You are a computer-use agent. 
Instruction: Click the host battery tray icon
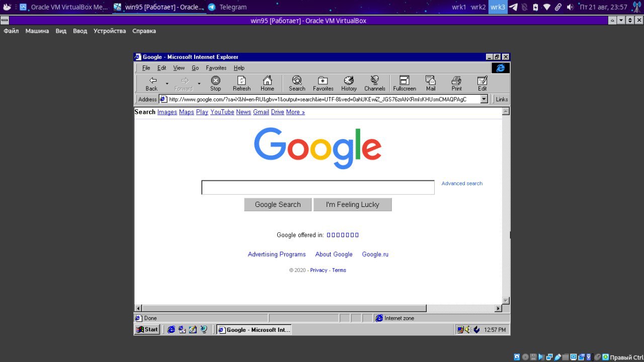(535, 7)
